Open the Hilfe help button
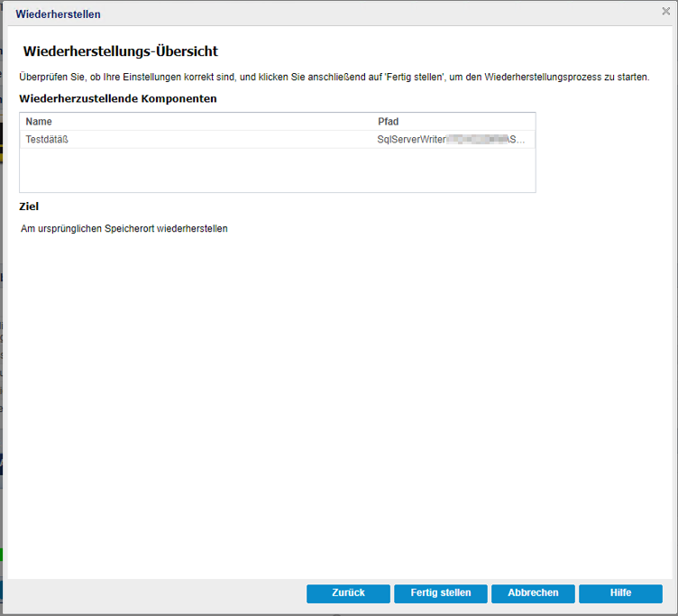Screen dimensions: 678x616 [620, 593]
